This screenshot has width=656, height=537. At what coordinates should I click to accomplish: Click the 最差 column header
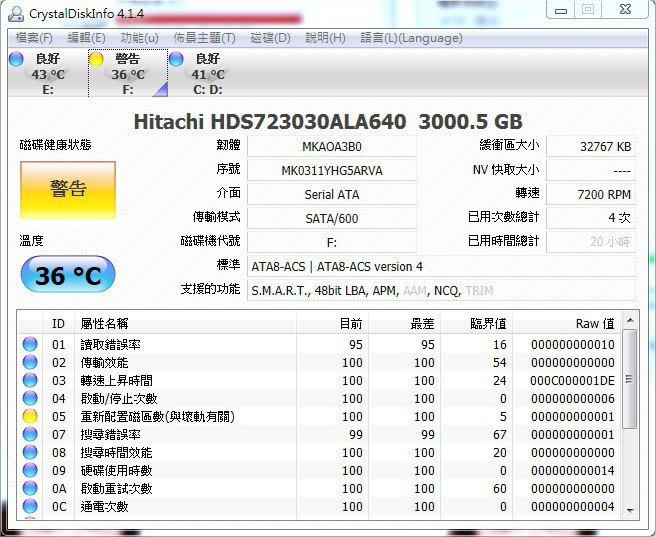tap(405, 323)
